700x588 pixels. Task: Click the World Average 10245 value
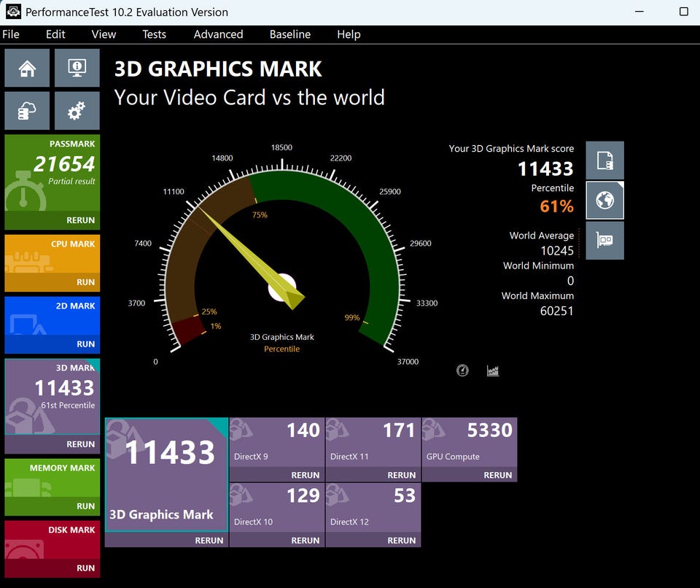point(557,250)
